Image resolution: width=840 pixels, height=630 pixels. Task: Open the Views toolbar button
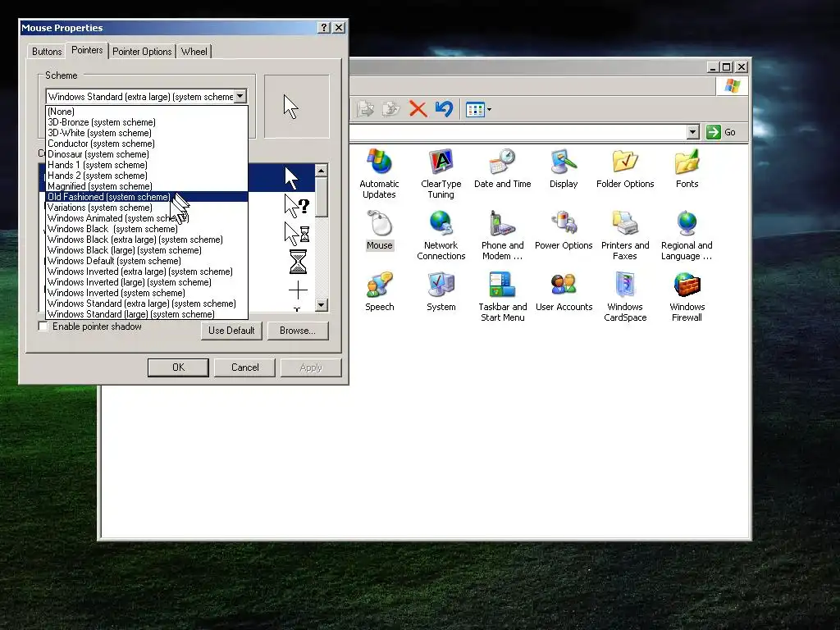pos(478,110)
